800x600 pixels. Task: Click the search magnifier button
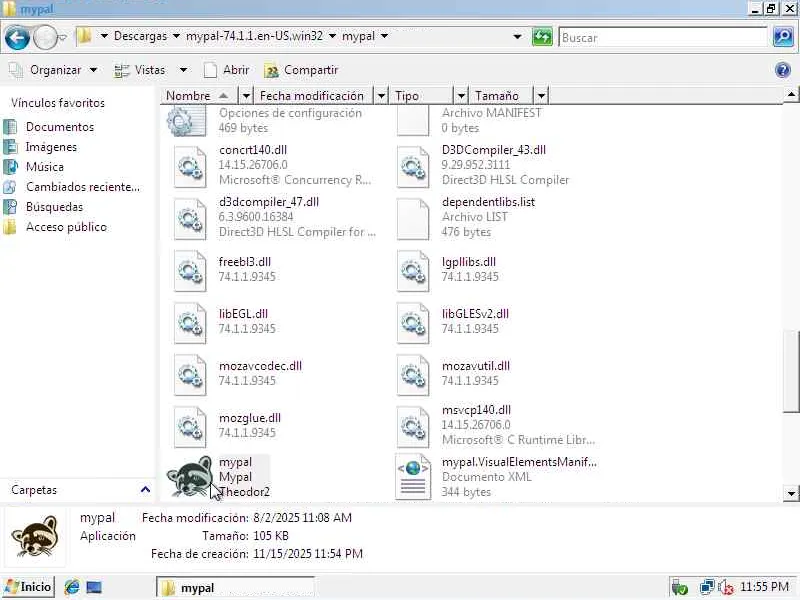[783, 37]
